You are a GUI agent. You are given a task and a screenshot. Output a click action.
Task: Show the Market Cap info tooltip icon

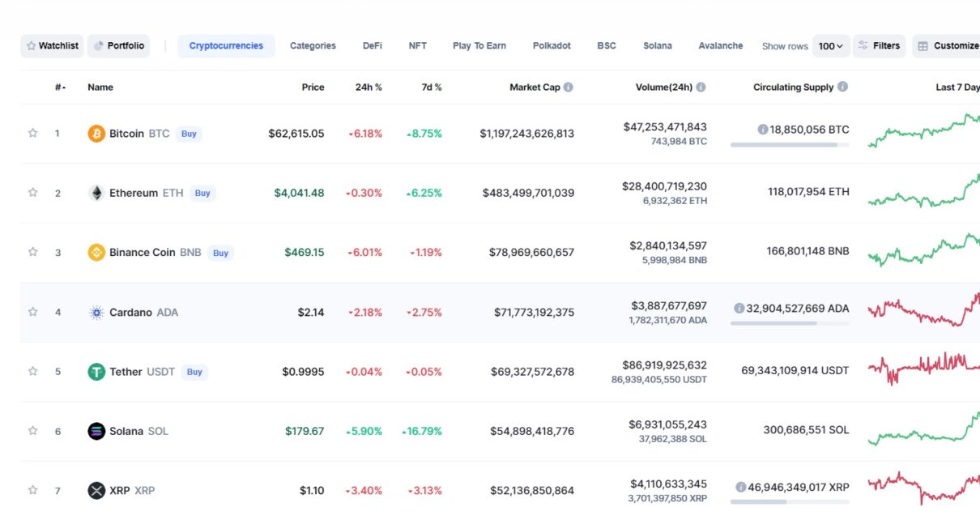point(569,87)
